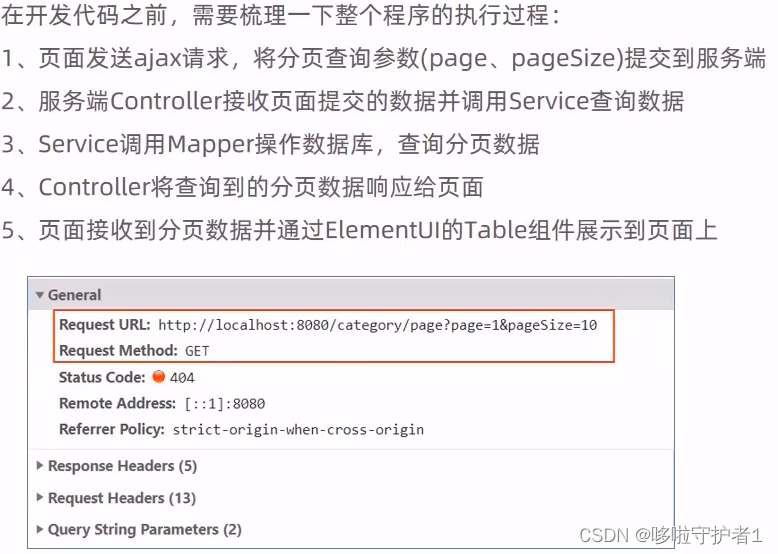This screenshot has height=554, width=778.
Task: Click the Referrer Policy label
Action: (x=112, y=429)
